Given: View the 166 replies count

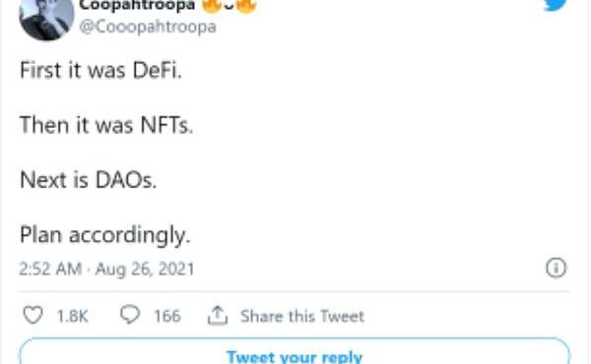Looking at the screenshot, I should point(167,316).
